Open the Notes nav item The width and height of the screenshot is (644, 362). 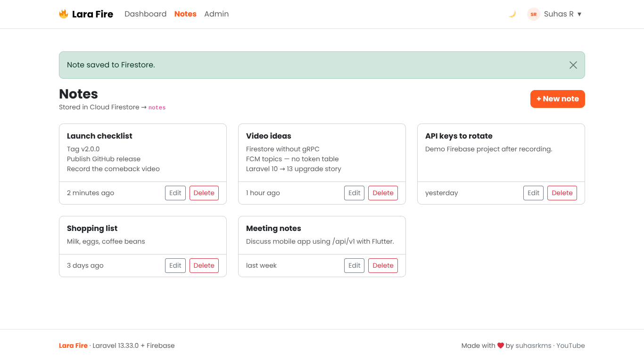click(185, 14)
